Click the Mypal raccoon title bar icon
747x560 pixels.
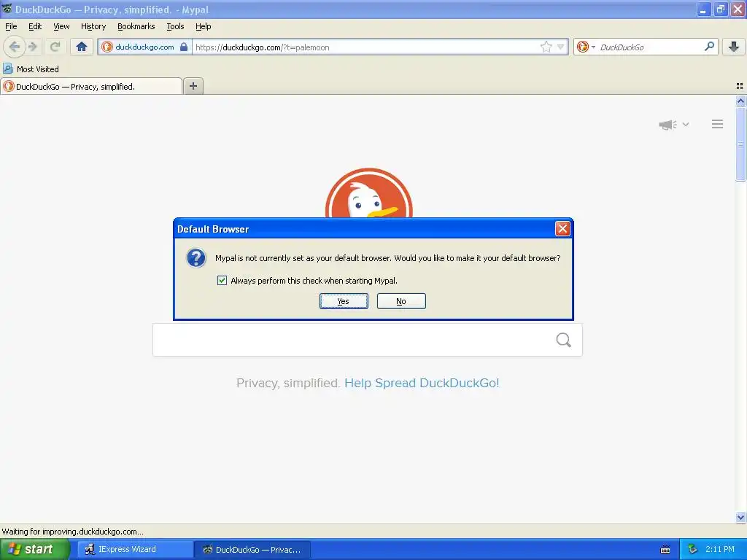pyautogui.click(x=7, y=9)
